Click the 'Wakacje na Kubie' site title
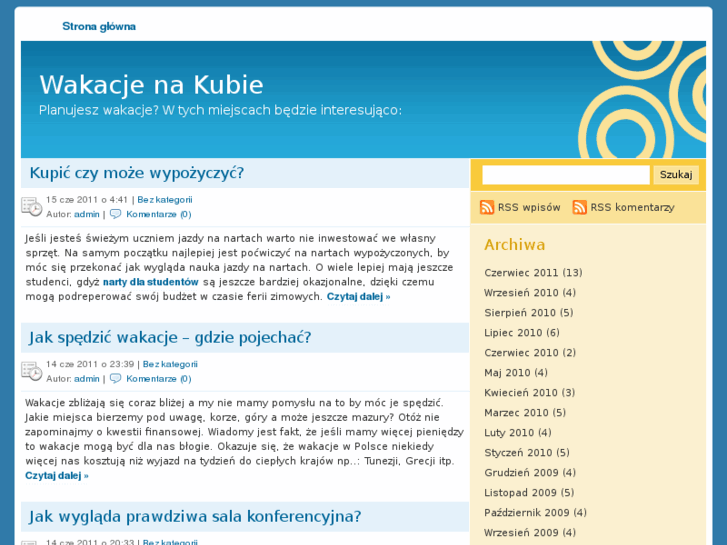This screenshot has height=545, width=727. (151, 85)
